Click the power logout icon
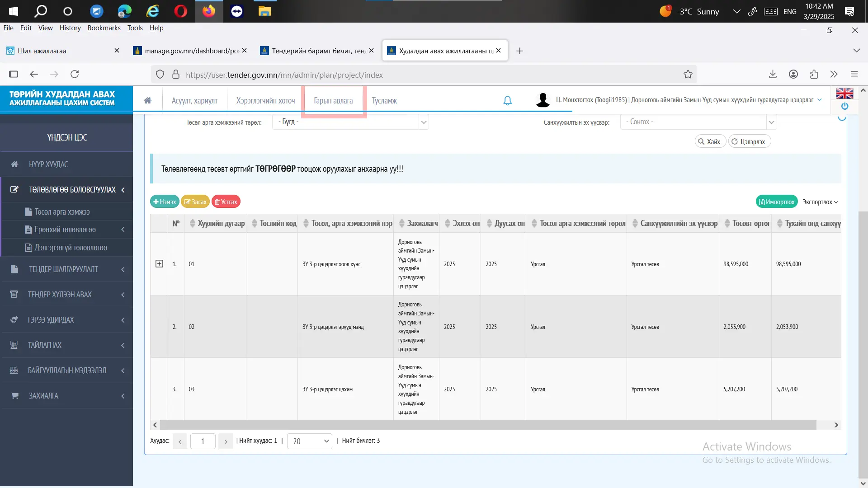Image resolution: width=868 pixels, height=488 pixels. point(844,106)
